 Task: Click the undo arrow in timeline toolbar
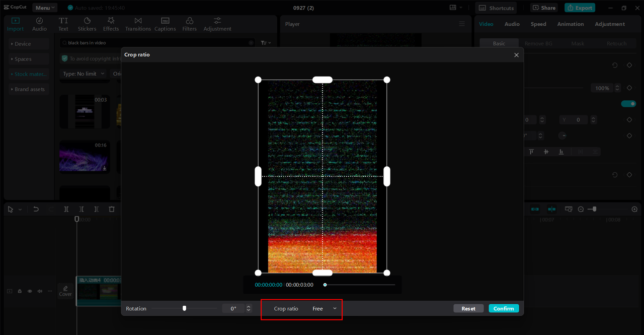[36, 209]
